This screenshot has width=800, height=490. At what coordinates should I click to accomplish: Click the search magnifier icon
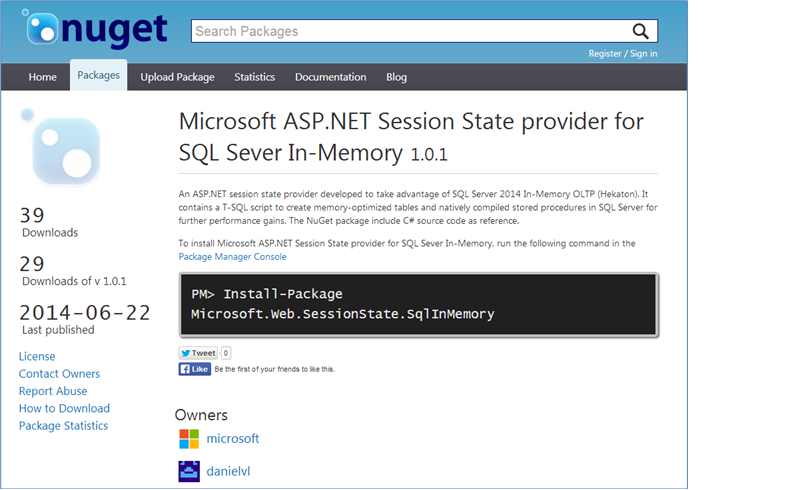[x=640, y=31]
